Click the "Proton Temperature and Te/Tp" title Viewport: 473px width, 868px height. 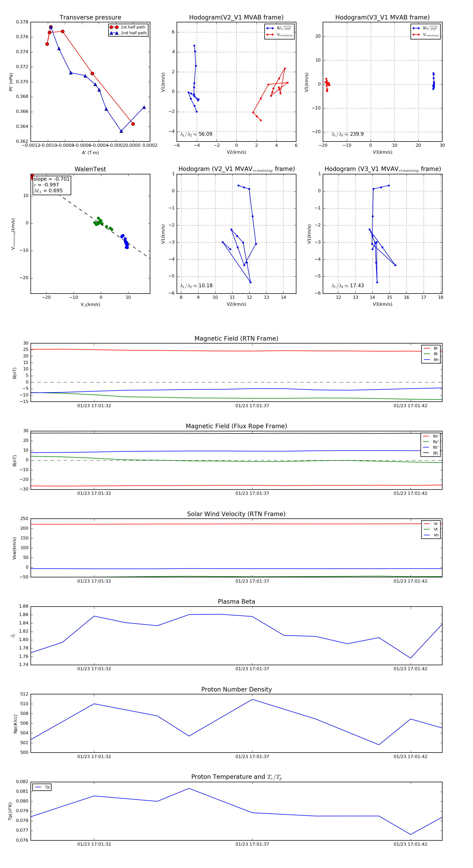236,777
